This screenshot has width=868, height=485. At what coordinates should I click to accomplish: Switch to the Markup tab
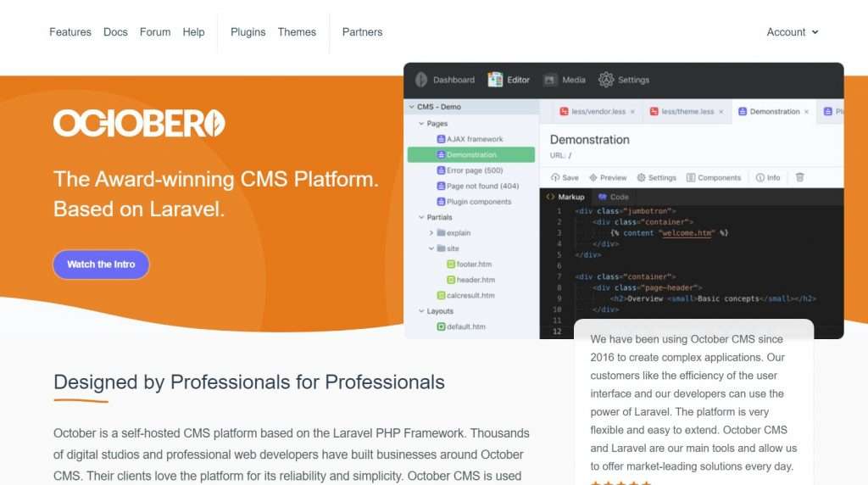[x=565, y=197]
